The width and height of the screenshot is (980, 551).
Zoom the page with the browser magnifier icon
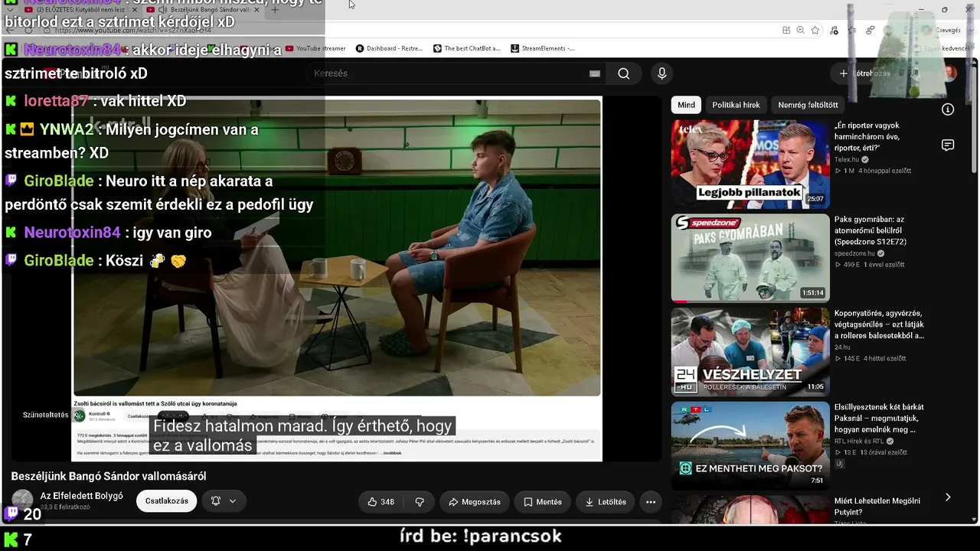(x=800, y=30)
